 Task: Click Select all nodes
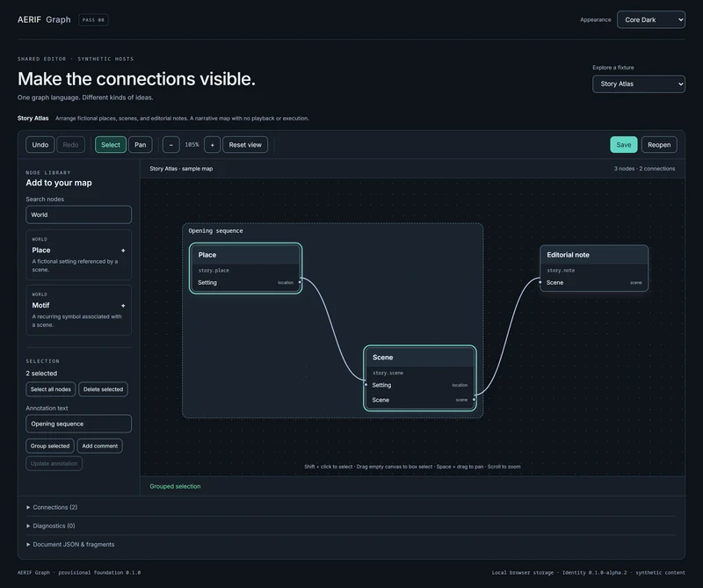[51, 389]
